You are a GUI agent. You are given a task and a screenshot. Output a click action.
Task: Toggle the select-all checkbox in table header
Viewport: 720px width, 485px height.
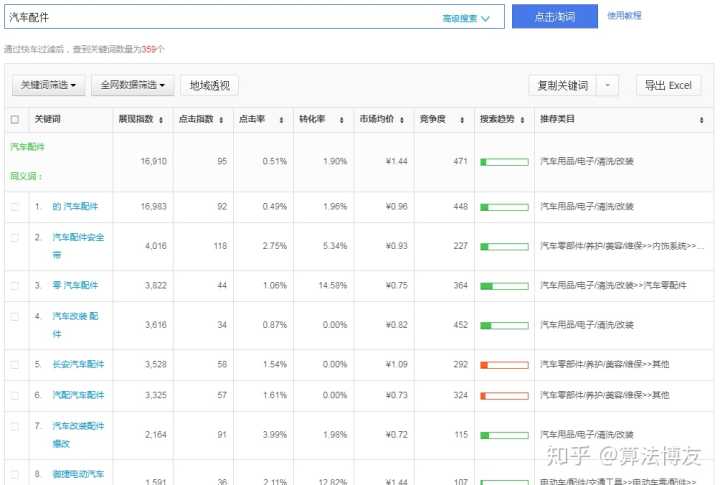click(x=14, y=119)
